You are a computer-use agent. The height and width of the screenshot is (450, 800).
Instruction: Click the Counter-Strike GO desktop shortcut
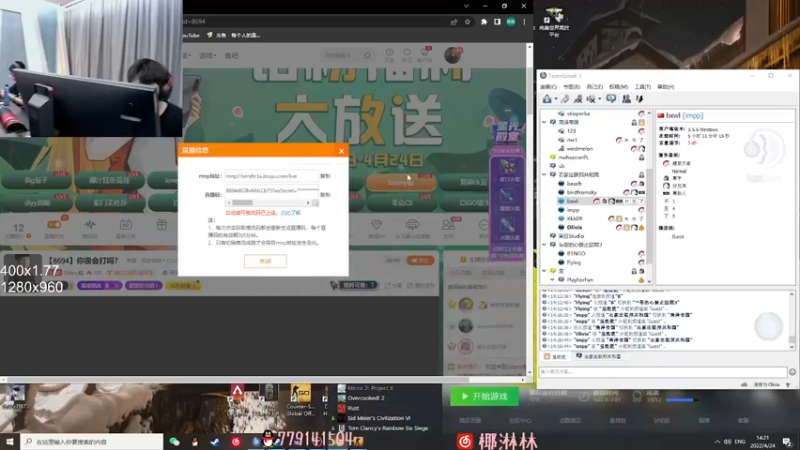coord(300,399)
